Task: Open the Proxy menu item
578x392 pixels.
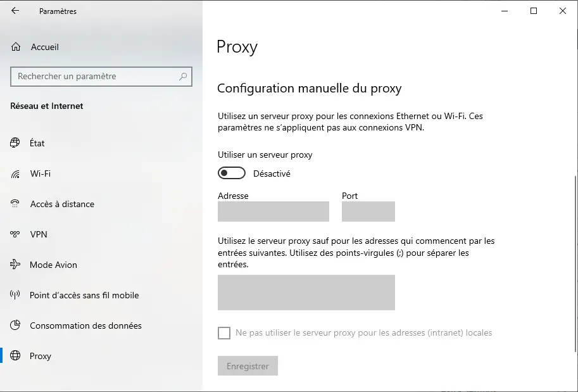Action: point(40,356)
